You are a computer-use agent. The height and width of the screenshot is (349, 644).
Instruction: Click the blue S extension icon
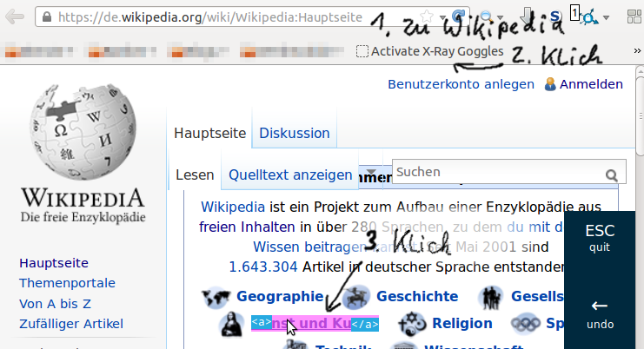point(555,16)
